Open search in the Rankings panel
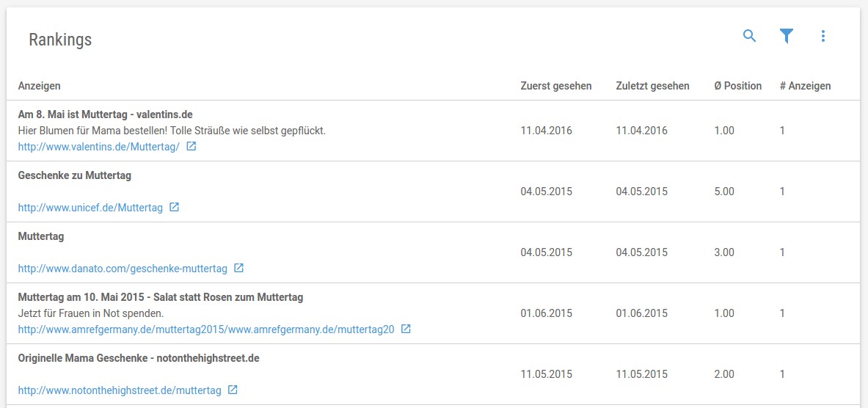The image size is (868, 408). (x=749, y=37)
